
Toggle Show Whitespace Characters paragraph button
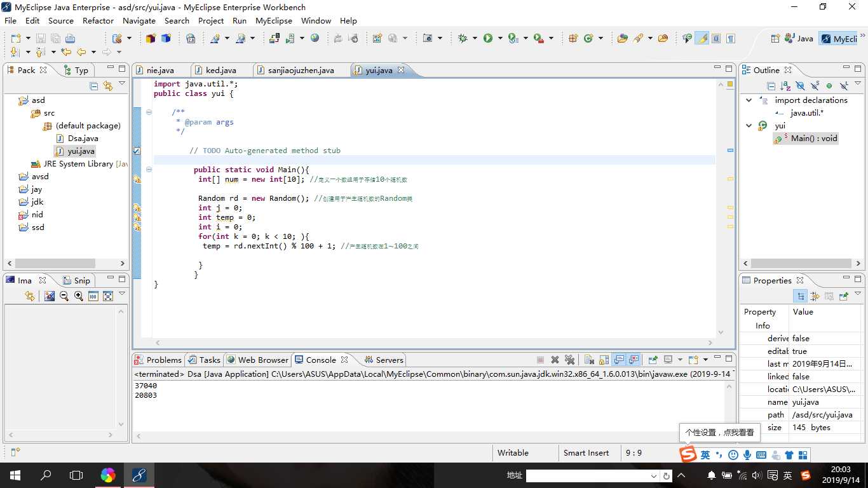pyautogui.click(x=731, y=38)
